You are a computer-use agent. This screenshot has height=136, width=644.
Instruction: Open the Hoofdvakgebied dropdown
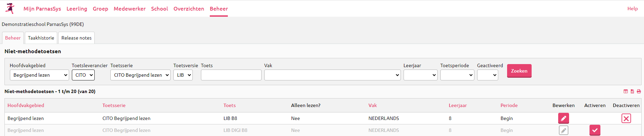(40, 75)
